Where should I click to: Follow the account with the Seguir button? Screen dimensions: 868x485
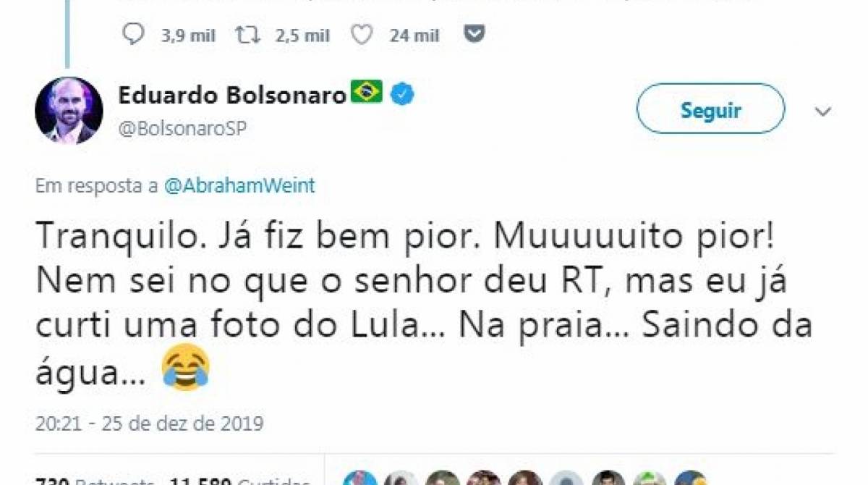point(710,109)
